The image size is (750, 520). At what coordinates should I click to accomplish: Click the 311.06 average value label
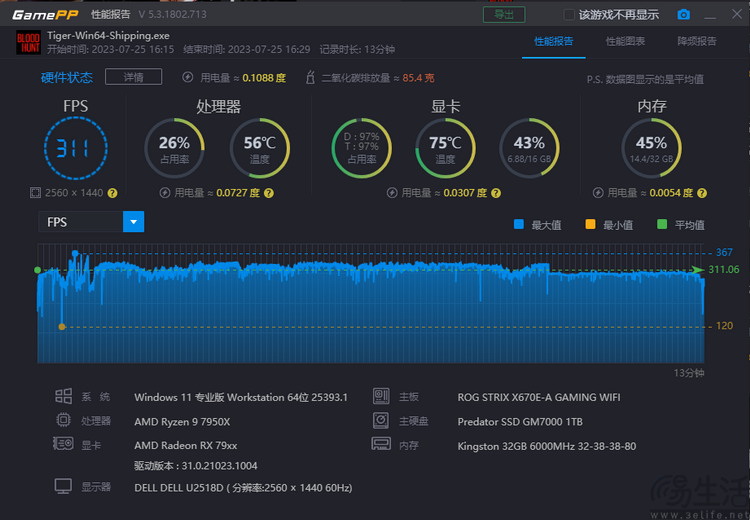click(723, 269)
